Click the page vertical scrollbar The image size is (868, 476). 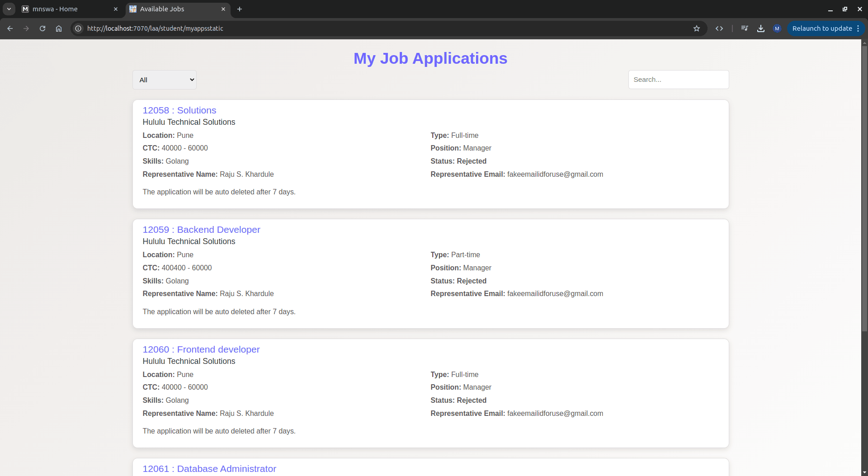coord(864,190)
